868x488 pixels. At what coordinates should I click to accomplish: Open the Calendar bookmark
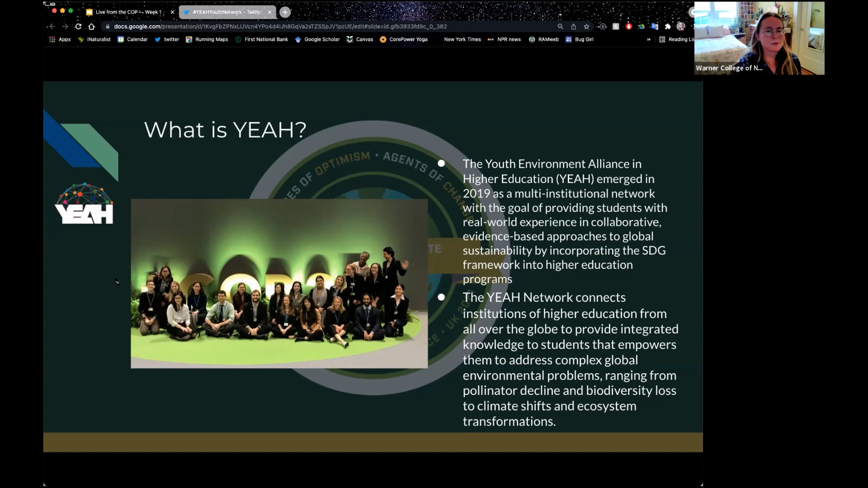pos(133,39)
